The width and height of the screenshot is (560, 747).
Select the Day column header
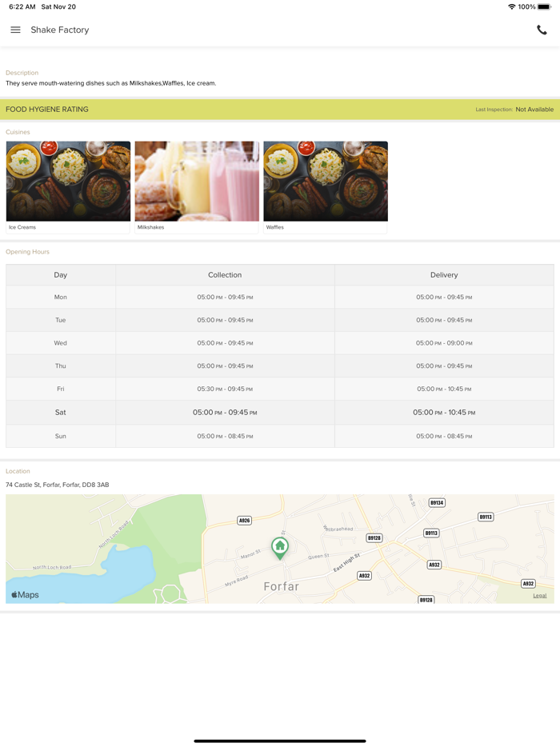pyautogui.click(x=61, y=275)
